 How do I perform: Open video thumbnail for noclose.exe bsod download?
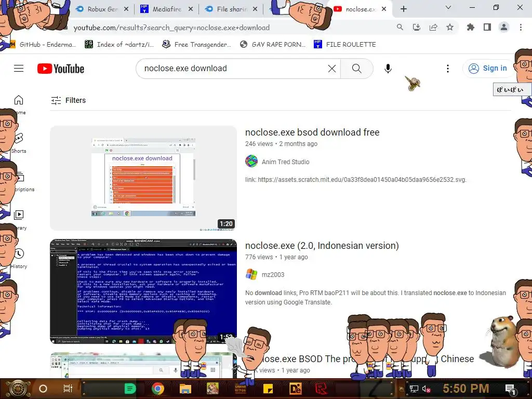[143, 178]
